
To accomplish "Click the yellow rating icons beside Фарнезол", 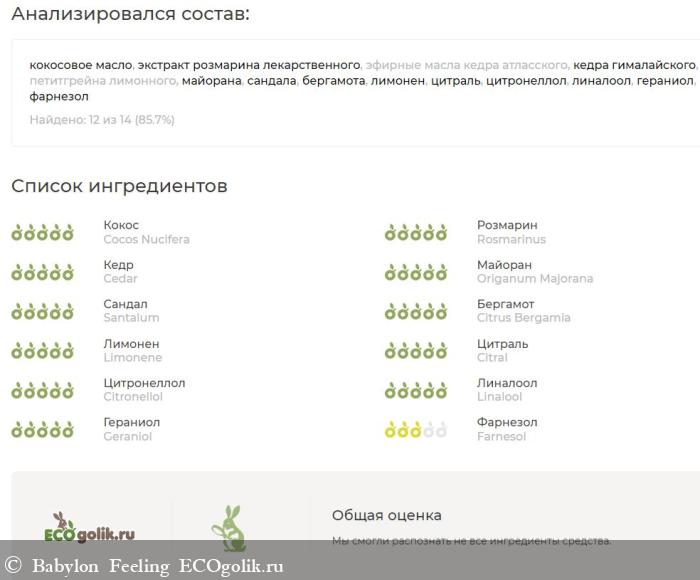I will point(416,430).
